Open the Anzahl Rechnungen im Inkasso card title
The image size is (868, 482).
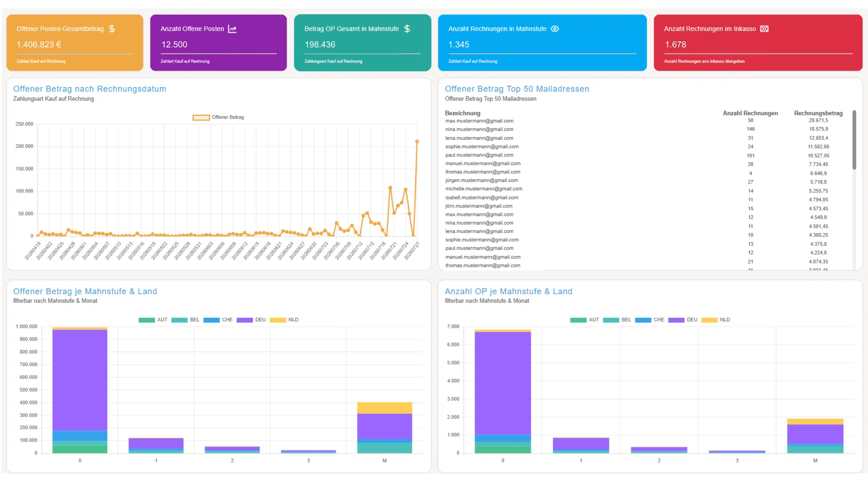pos(710,29)
